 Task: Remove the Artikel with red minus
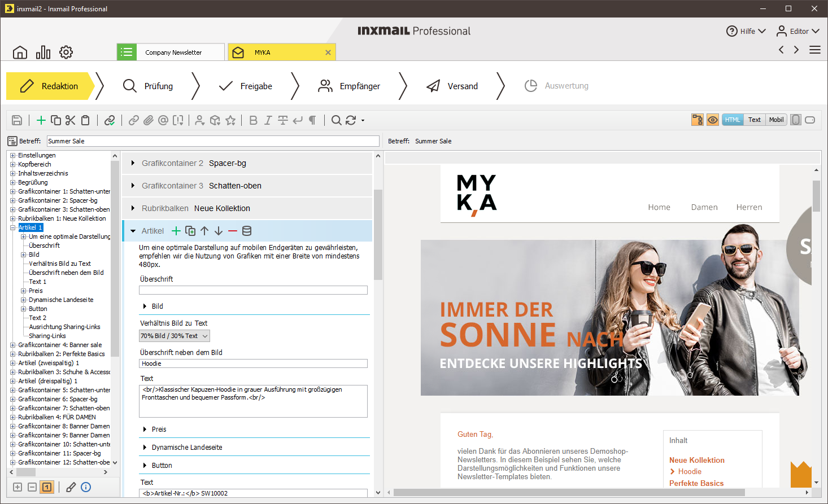tap(233, 231)
